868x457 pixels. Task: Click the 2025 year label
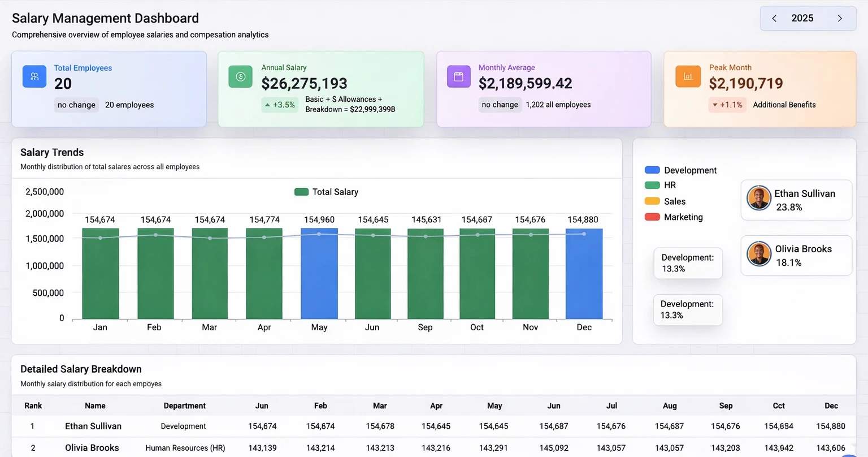click(x=802, y=18)
